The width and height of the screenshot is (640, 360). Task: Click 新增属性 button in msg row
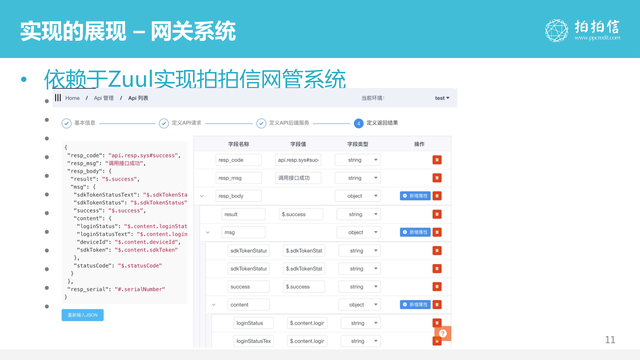pyautogui.click(x=415, y=232)
